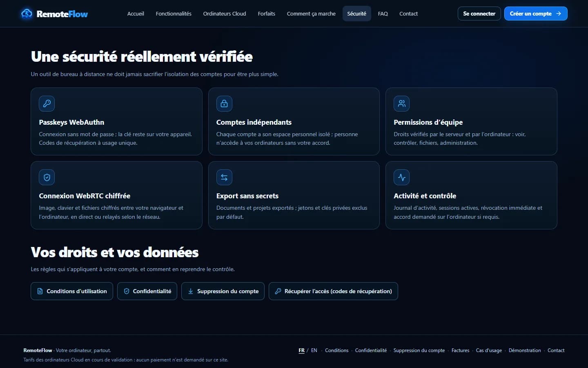Open Ordinateurs Cloud in the navigation

(225, 13)
